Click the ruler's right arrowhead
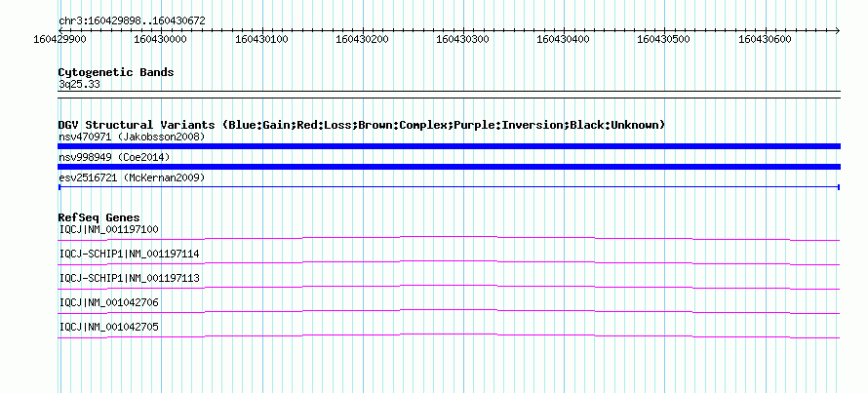Image resolution: width=868 pixels, height=393 pixels. tap(838, 30)
